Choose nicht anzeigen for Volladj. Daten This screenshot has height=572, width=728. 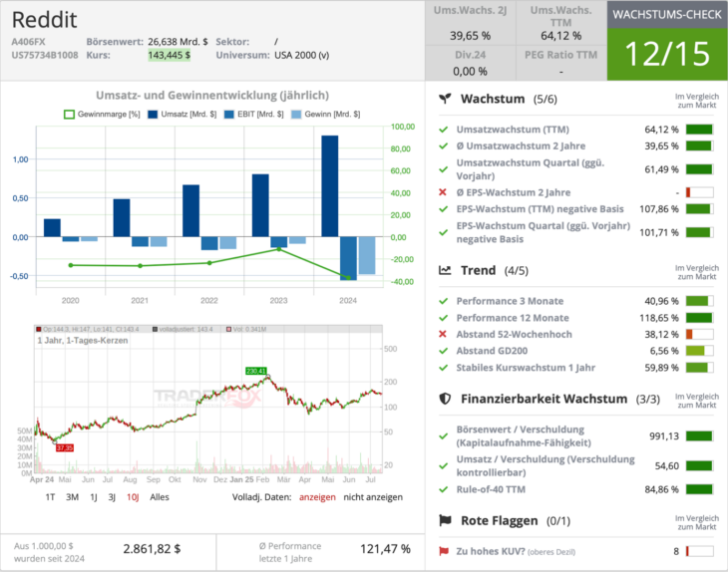pyautogui.click(x=373, y=497)
